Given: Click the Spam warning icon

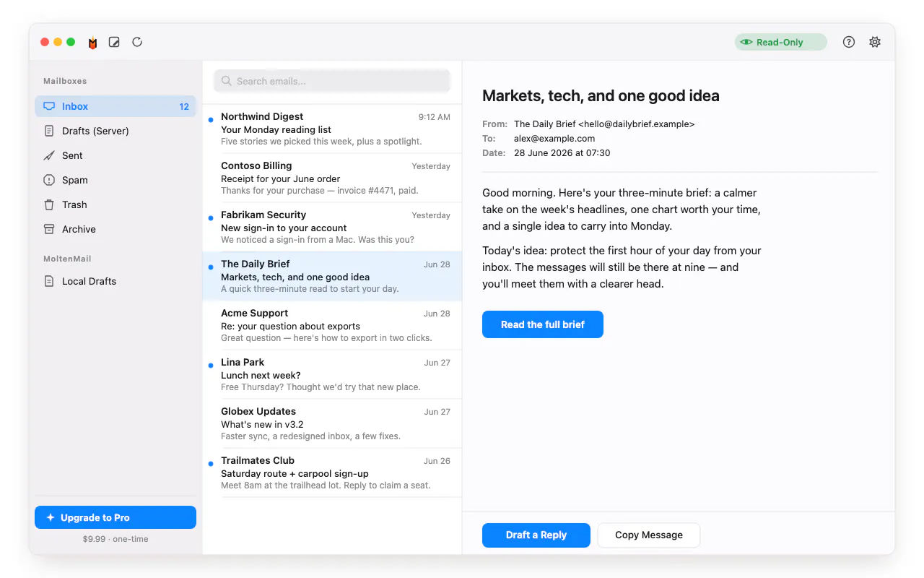Looking at the screenshot, I should pyautogui.click(x=49, y=180).
